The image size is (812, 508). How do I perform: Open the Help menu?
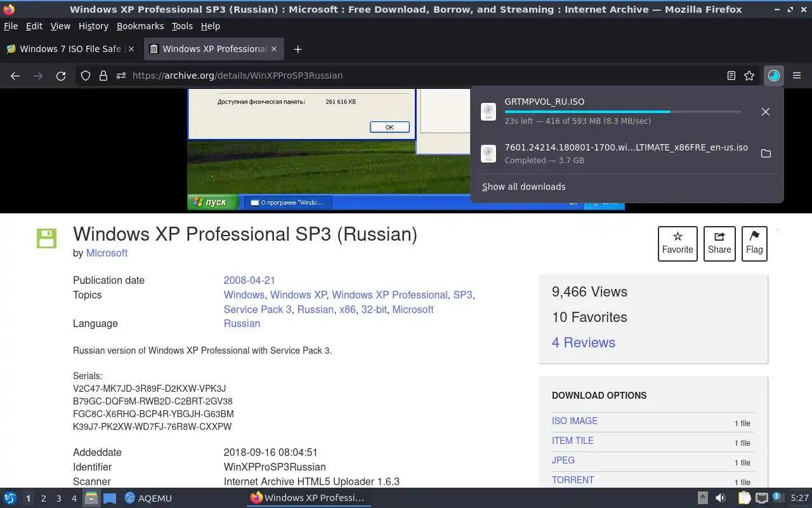pos(210,26)
